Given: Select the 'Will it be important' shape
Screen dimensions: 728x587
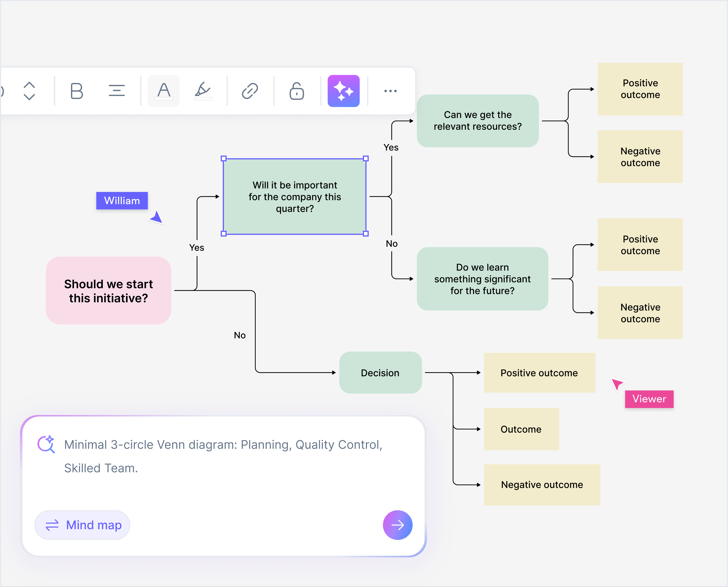Looking at the screenshot, I should point(294,196).
